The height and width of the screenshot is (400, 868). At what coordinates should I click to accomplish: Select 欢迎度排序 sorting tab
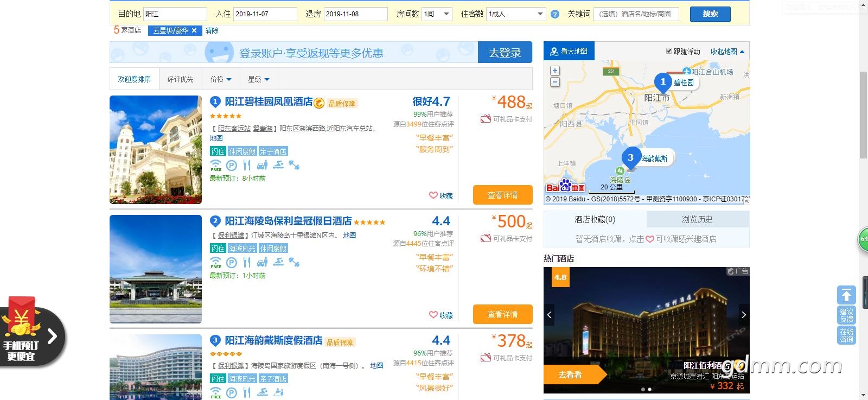click(x=134, y=79)
